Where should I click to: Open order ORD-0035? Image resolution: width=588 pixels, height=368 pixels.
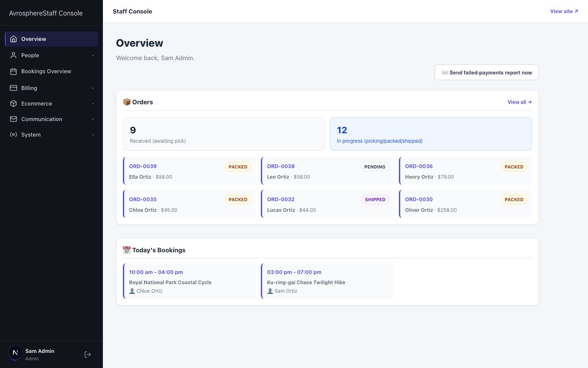point(143,199)
